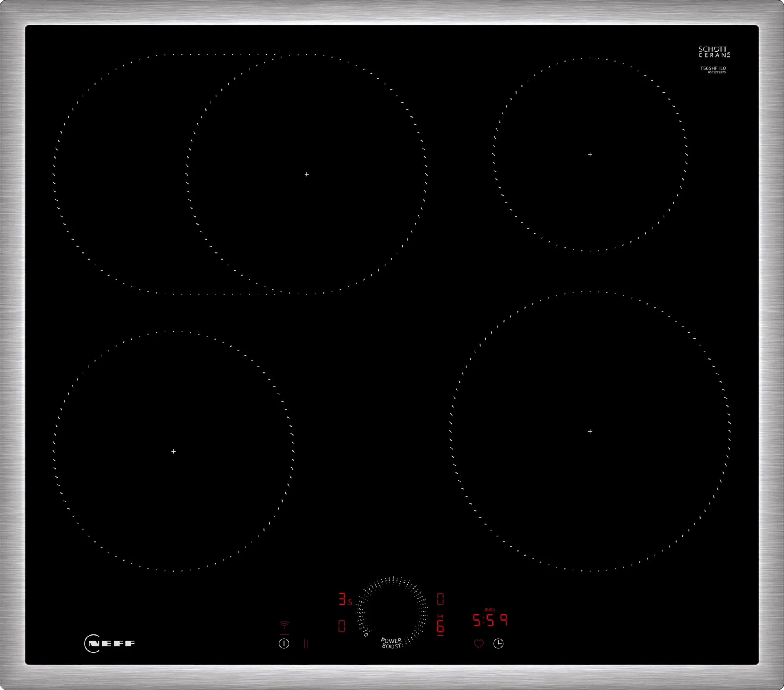
Task: Select the center of the bottom-left cooking zone
Action: (173, 451)
